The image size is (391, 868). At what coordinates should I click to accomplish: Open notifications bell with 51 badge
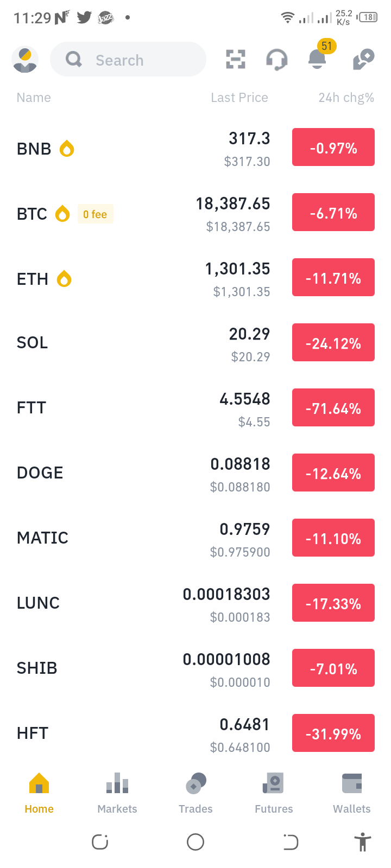(x=319, y=56)
